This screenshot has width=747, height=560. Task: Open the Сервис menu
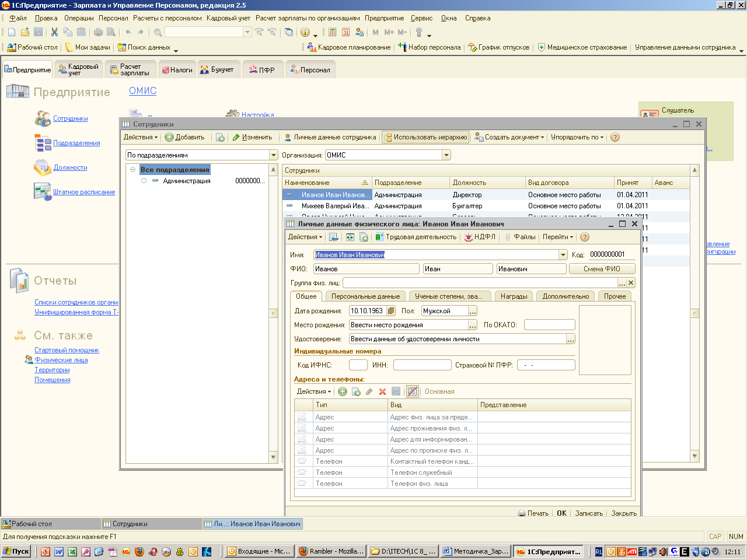coord(421,18)
